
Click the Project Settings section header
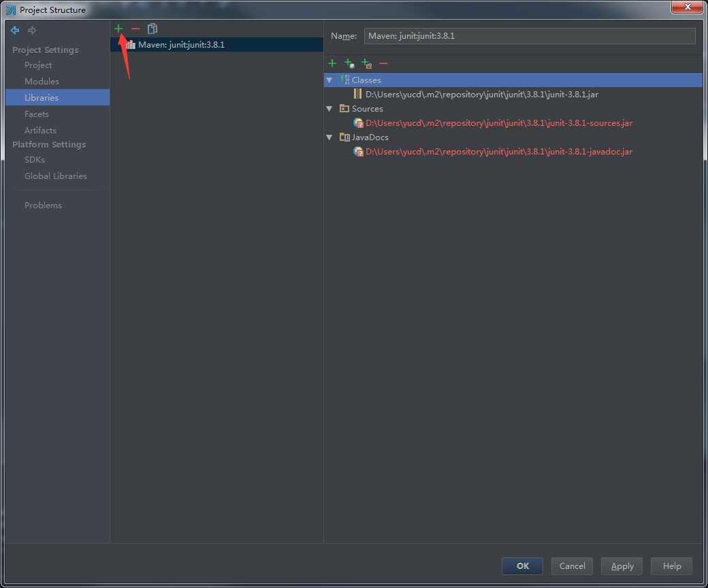click(x=45, y=50)
